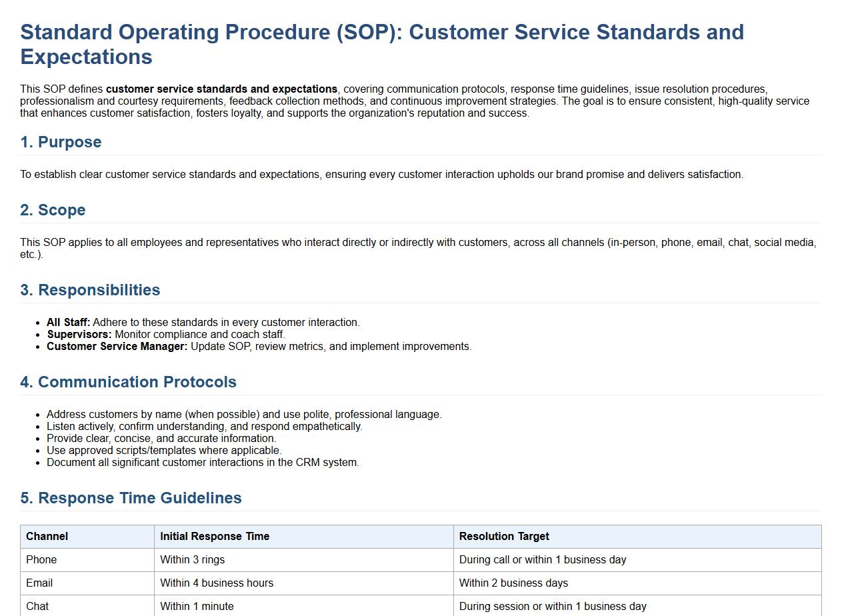Click the 'Channel' table column header
The image size is (842, 616).
pyautogui.click(x=47, y=537)
